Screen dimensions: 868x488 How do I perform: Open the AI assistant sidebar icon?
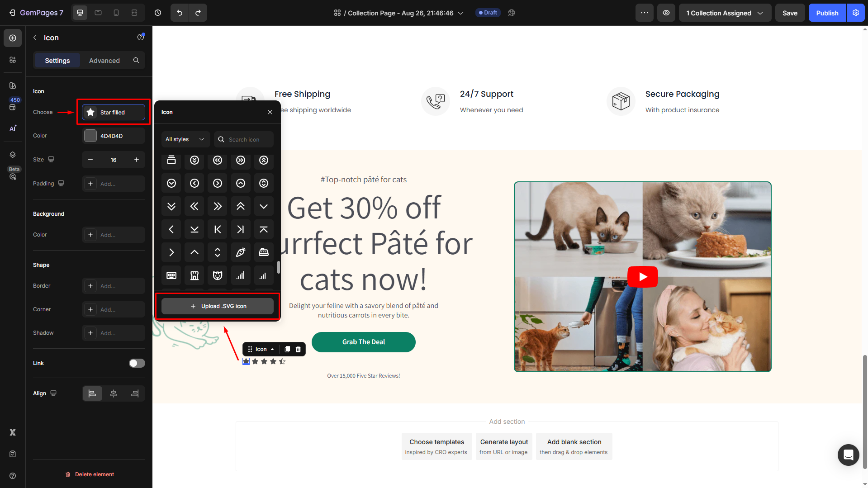pos(13,128)
